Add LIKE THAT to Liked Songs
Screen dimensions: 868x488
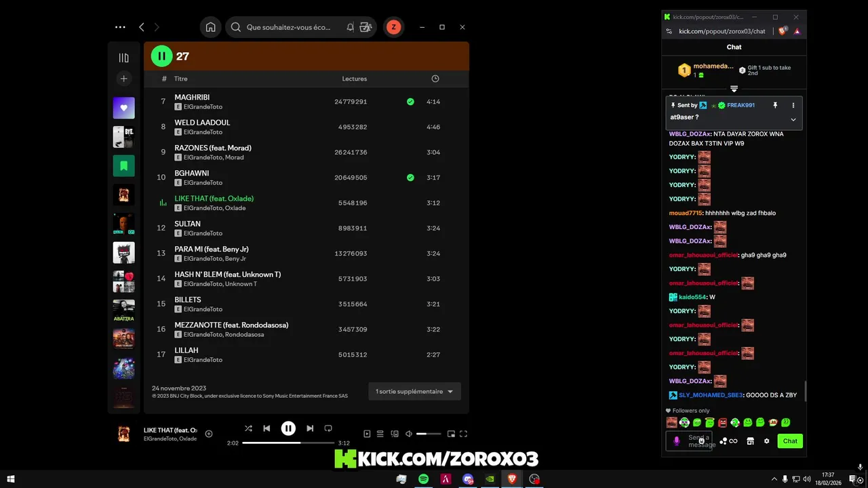coord(209,434)
